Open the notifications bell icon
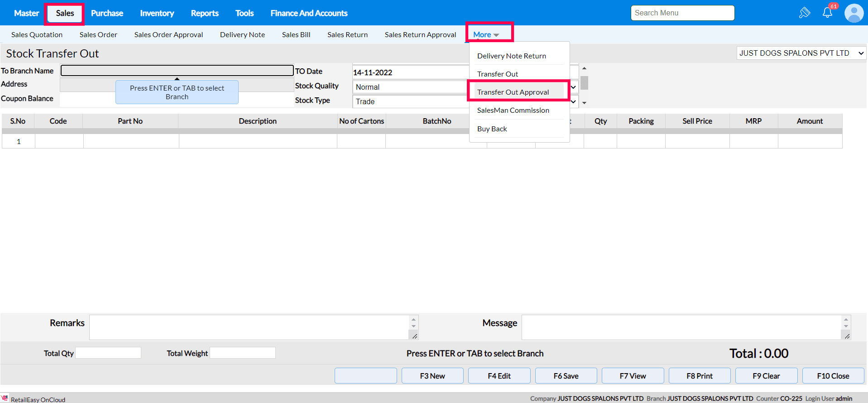Viewport: 868px width, 403px height. tap(827, 13)
